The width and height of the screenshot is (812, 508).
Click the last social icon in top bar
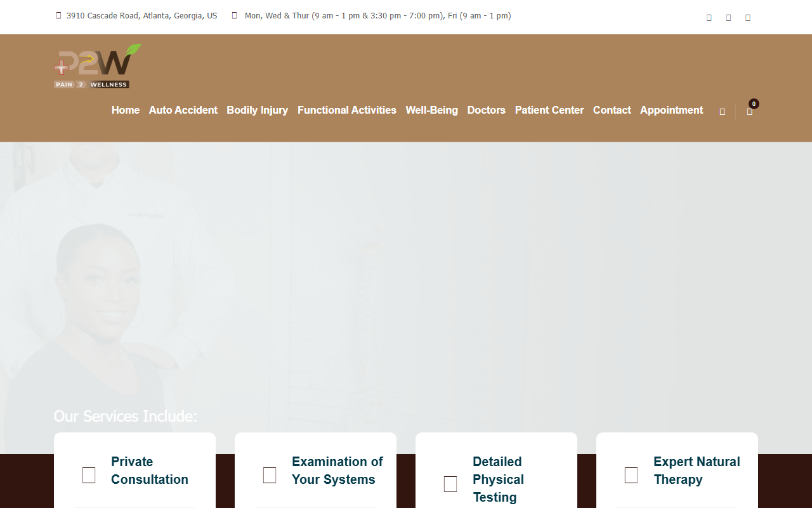[x=748, y=18]
